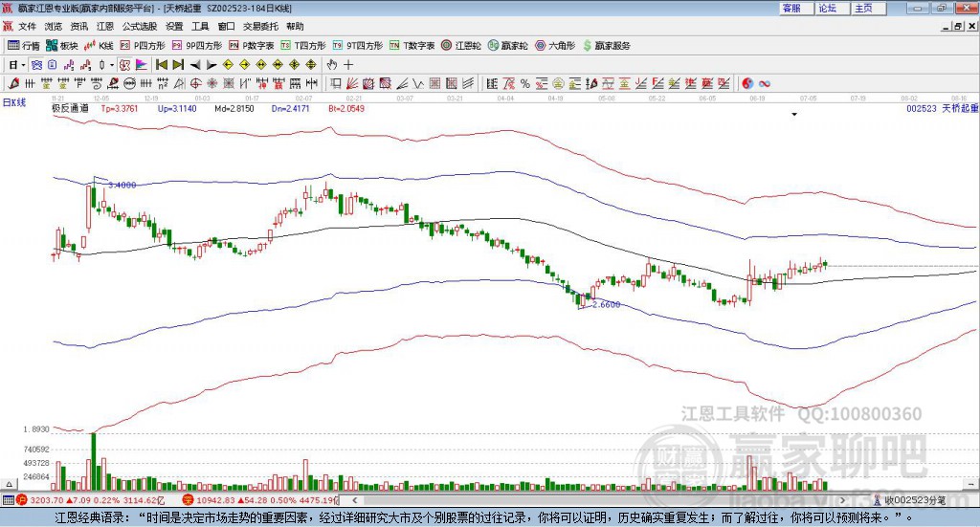
Task: Open the 公式选股 menu
Action: (140, 26)
